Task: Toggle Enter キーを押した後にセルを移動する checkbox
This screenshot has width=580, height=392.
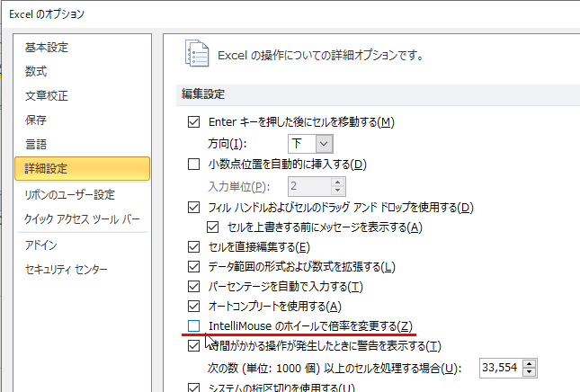Action: point(194,121)
